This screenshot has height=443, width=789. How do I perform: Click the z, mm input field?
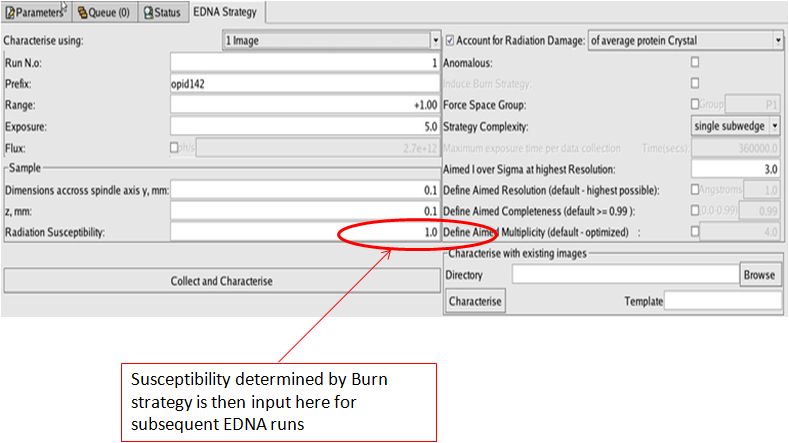[305, 211]
